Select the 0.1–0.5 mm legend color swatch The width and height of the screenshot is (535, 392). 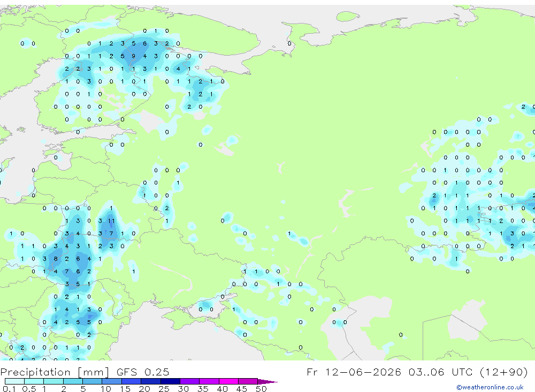point(14,381)
